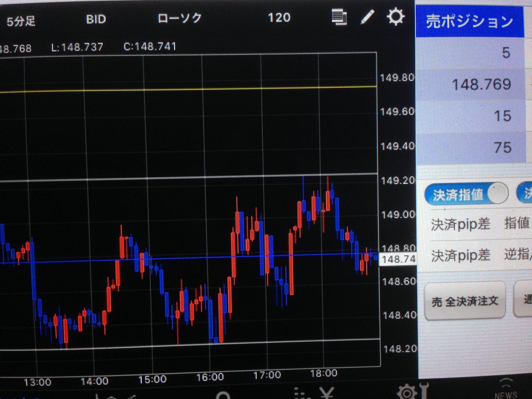Screen dimensions: 532x399
Task: Select the 売ポジション tab header
Action: pyautogui.click(x=469, y=21)
